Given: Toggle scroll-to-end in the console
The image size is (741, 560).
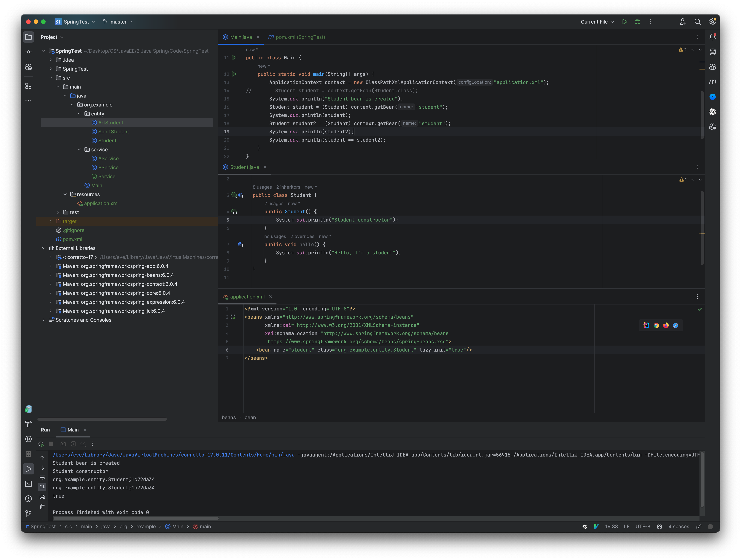Looking at the screenshot, I should pyautogui.click(x=42, y=487).
